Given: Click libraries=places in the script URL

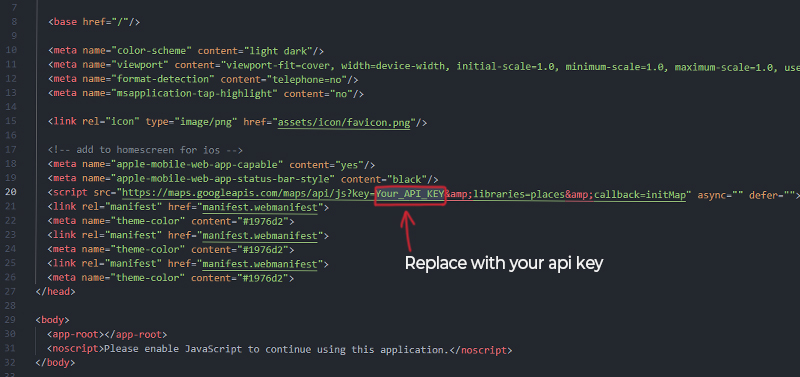Looking at the screenshot, I should (518, 194).
